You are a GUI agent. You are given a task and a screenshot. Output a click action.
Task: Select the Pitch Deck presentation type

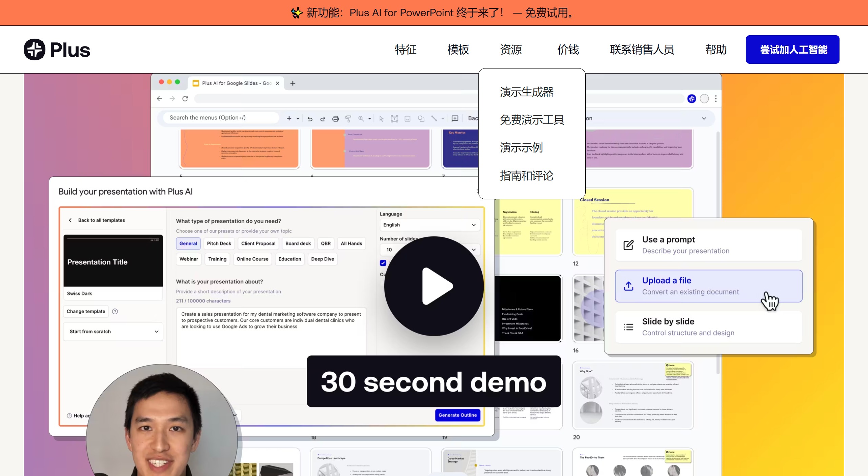(x=219, y=243)
